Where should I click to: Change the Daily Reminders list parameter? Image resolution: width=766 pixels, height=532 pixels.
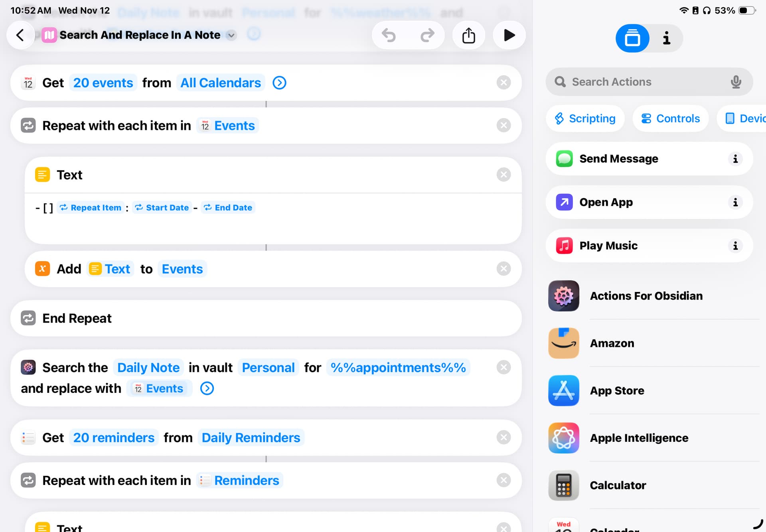251,437
